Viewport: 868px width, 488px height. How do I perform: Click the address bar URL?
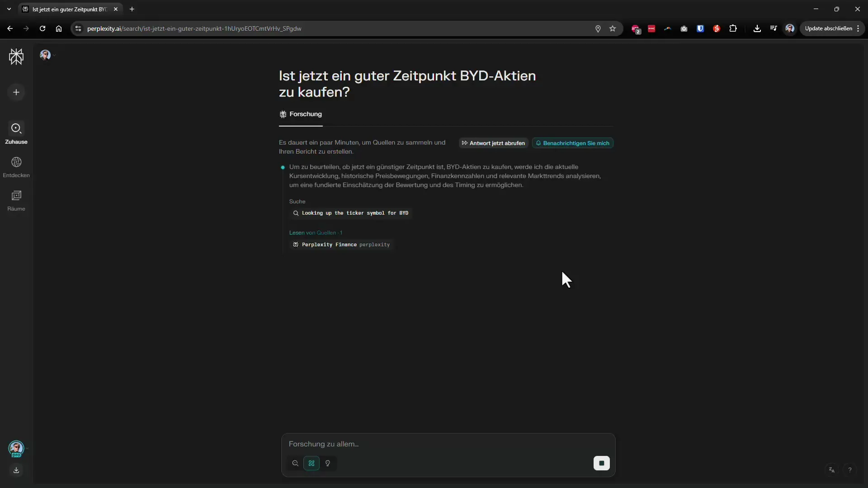[194, 28]
